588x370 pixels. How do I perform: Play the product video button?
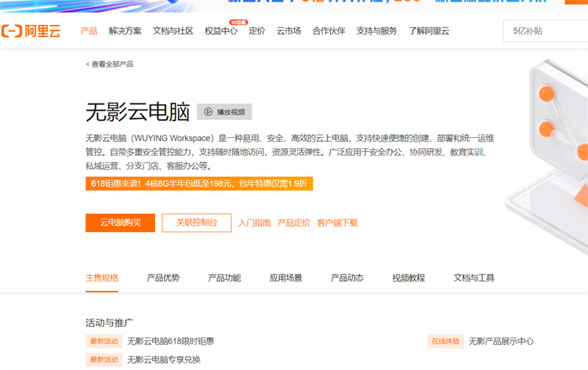(x=224, y=112)
